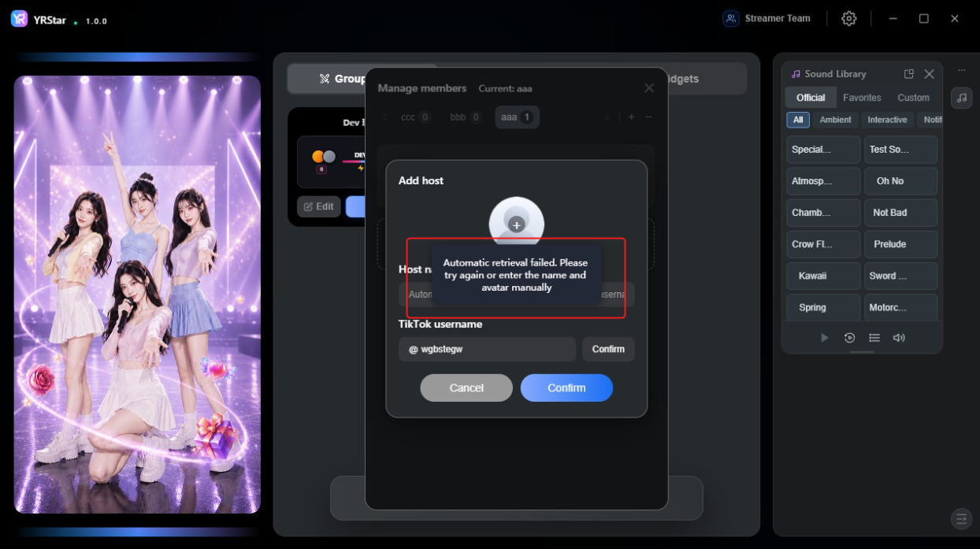Go to previous groups with left chevron
Screen dimensions: 980x549
coord(385,117)
